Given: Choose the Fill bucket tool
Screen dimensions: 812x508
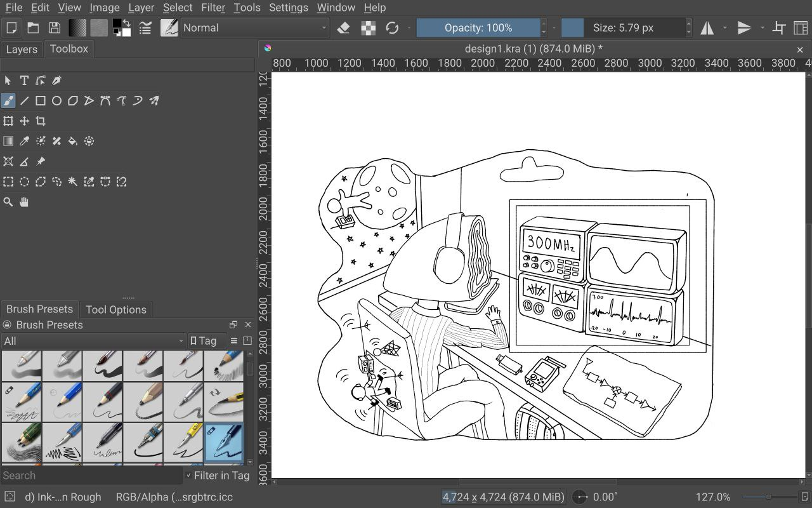Looking at the screenshot, I should 73,141.
